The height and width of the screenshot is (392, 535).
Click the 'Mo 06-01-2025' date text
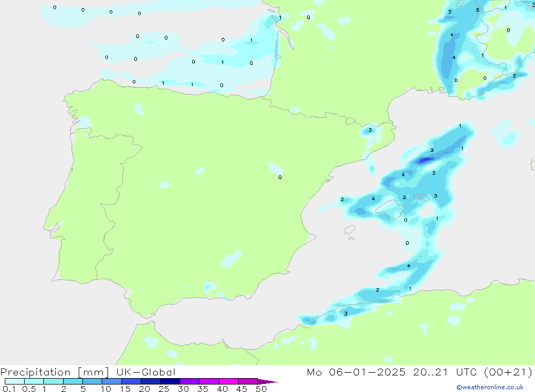coord(356,372)
